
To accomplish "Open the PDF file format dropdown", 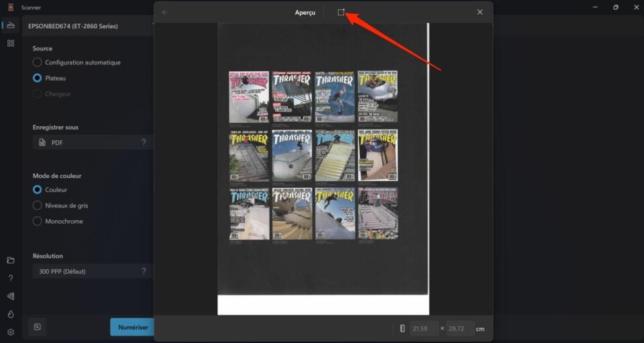I will (93, 142).
